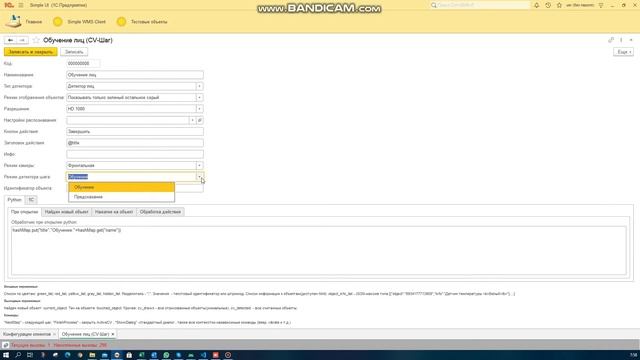The image size is (640, 360).
Task: Open Windows Start menu
Action: coord(6,355)
